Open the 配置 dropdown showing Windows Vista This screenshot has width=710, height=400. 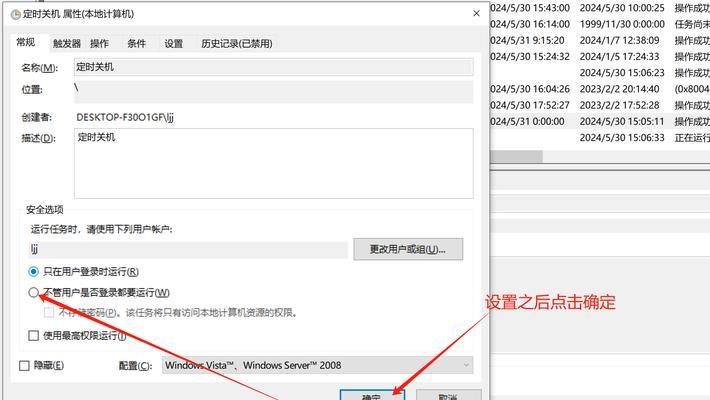click(317, 366)
